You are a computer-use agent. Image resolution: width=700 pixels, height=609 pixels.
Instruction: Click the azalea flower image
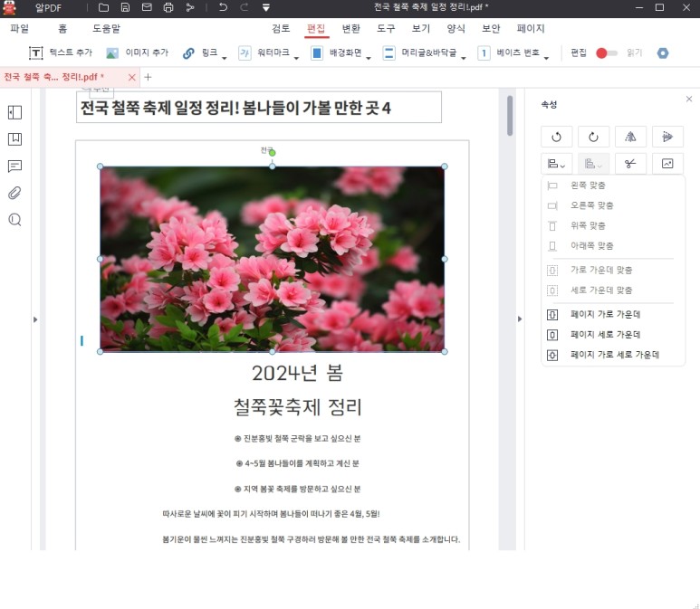pyautogui.click(x=272, y=259)
